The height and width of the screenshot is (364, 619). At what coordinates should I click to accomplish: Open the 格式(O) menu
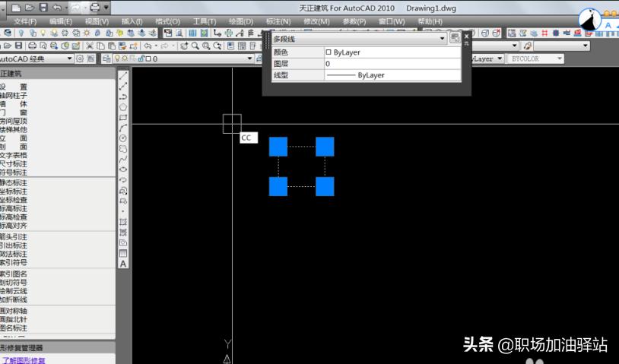click(x=167, y=22)
